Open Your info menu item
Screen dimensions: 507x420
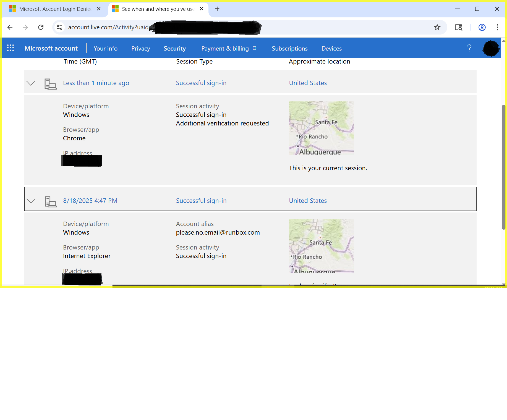point(105,48)
